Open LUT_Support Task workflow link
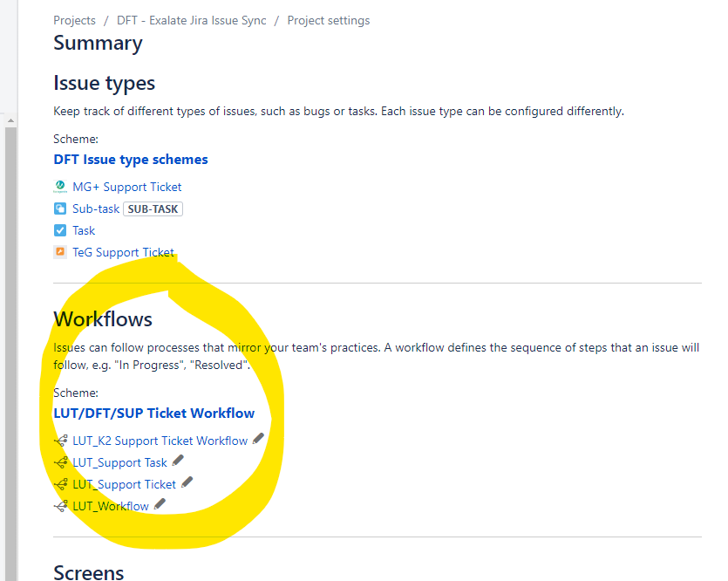 coord(119,462)
